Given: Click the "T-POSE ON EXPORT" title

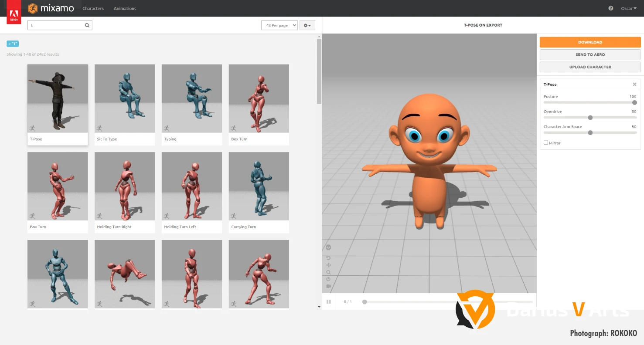Looking at the screenshot, I should (x=483, y=25).
